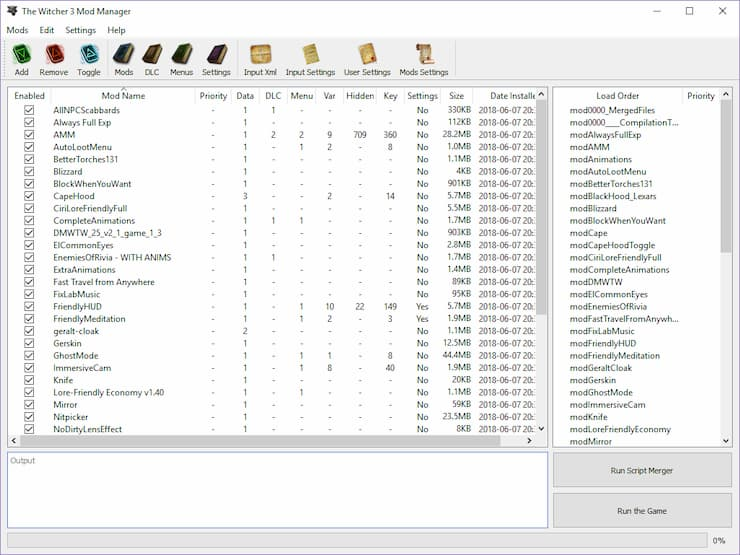Select modFriendlyMeditation in load order
740x555 pixels.
pos(614,355)
